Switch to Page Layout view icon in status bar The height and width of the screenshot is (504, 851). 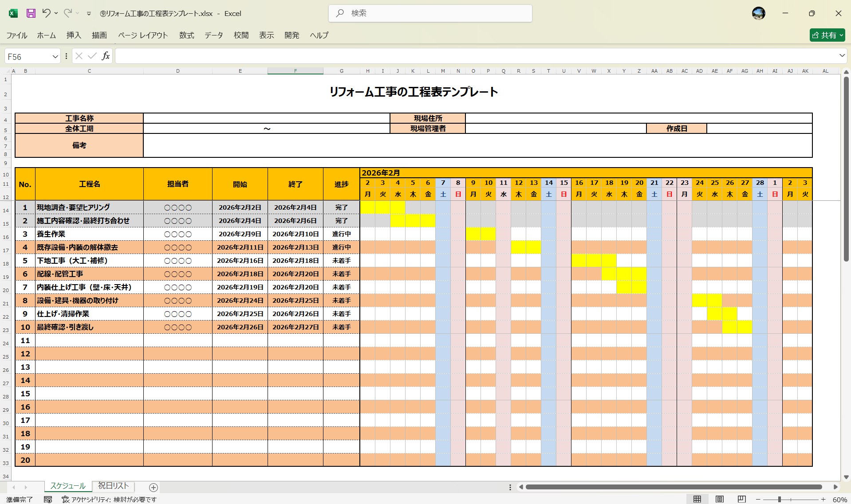[719, 498]
